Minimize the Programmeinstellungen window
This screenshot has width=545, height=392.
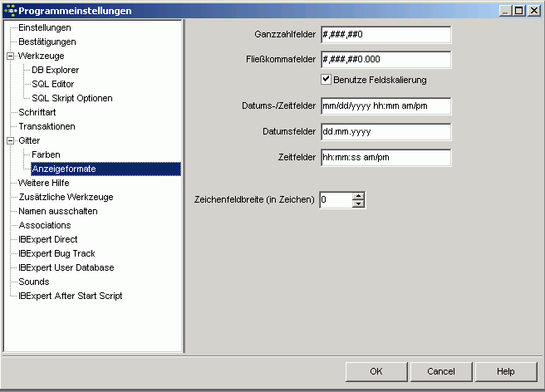505,11
